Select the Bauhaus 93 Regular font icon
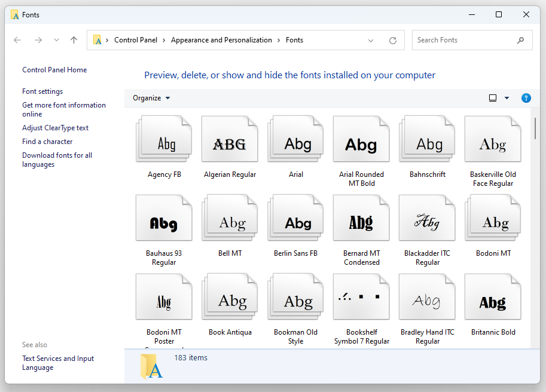The height and width of the screenshot is (392, 546). 164,218
